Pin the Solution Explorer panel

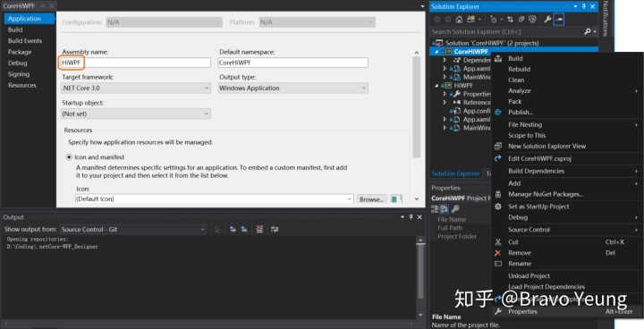pyautogui.click(x=584, y=6)
